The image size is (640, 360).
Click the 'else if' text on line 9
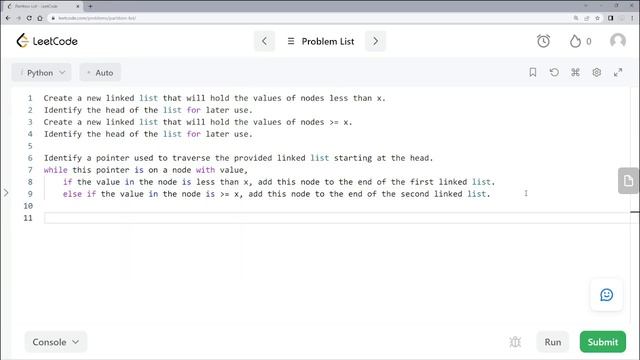click(79, 194)
